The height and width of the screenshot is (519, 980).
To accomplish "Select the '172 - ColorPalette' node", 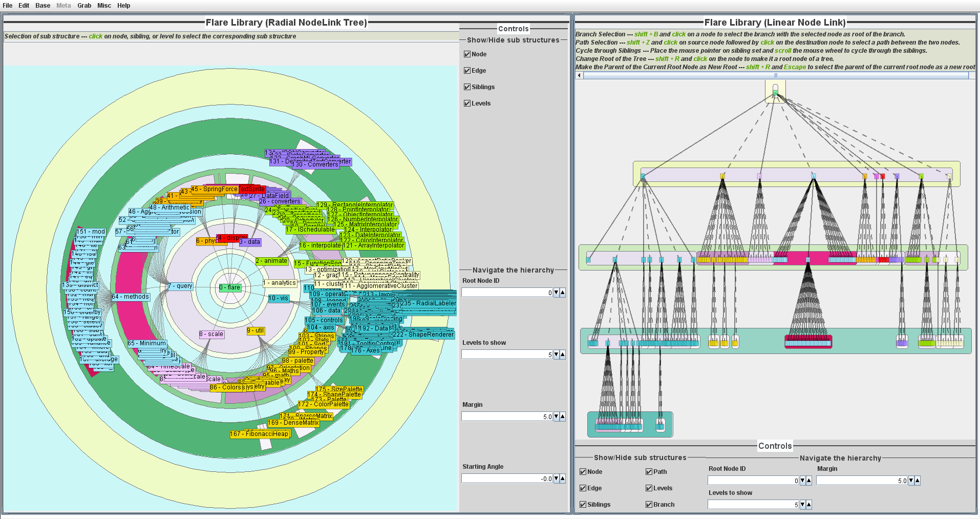I will (x=324, y=404).
